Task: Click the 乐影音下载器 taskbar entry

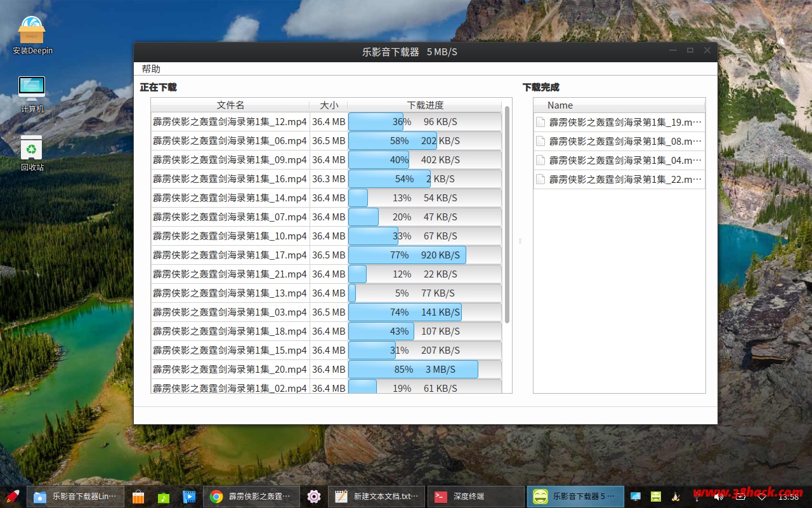Action: (575, 497)
